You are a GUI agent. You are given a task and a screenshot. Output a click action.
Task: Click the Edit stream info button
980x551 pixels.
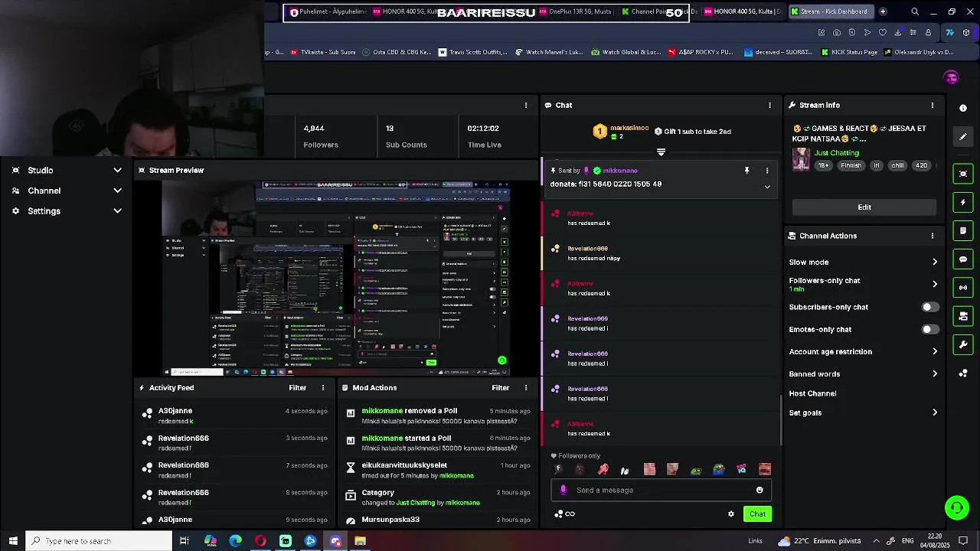[864, 207]
